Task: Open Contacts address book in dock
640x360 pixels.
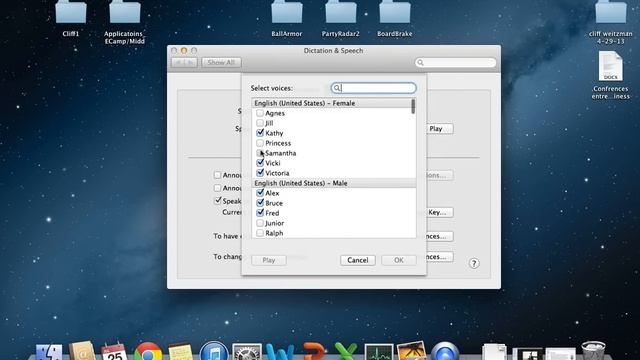Action: click(x=82, y=351)
